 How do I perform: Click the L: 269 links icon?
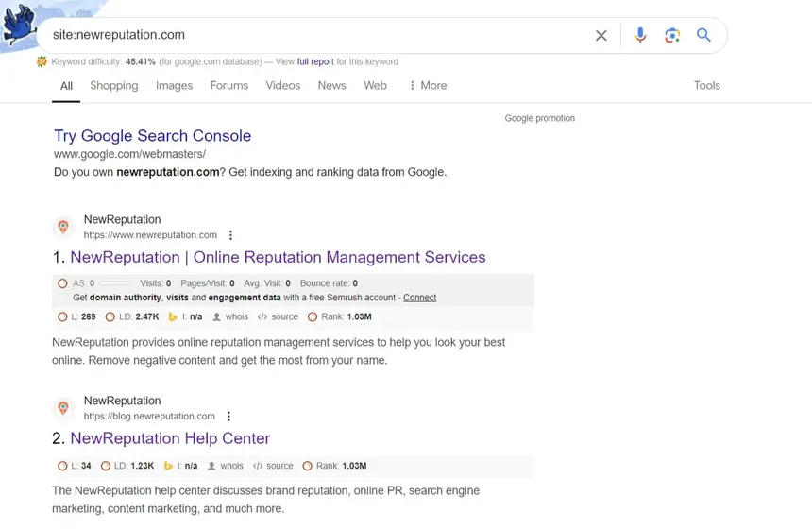(x=62, y=317)
